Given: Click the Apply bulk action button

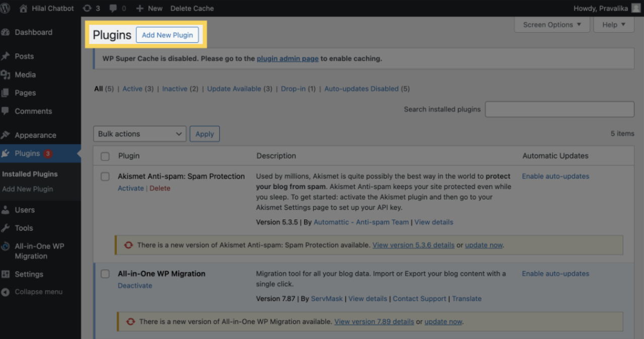Looking at the screenshot, I should point(205,134).
